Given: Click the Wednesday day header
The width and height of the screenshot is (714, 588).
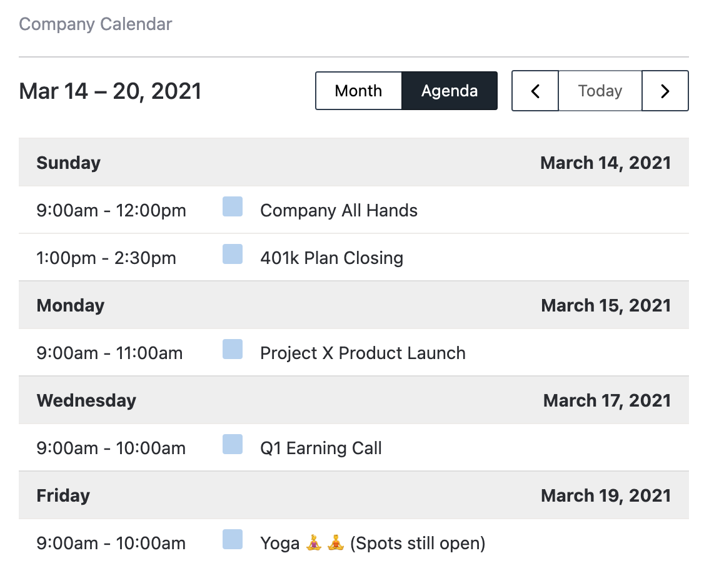Looking at the screenshot, I should click(x=86, y=400).
